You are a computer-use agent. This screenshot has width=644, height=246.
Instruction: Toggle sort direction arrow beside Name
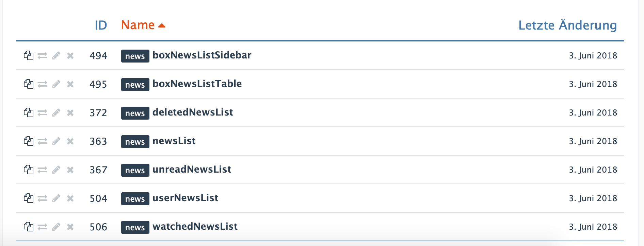point(162,25)
